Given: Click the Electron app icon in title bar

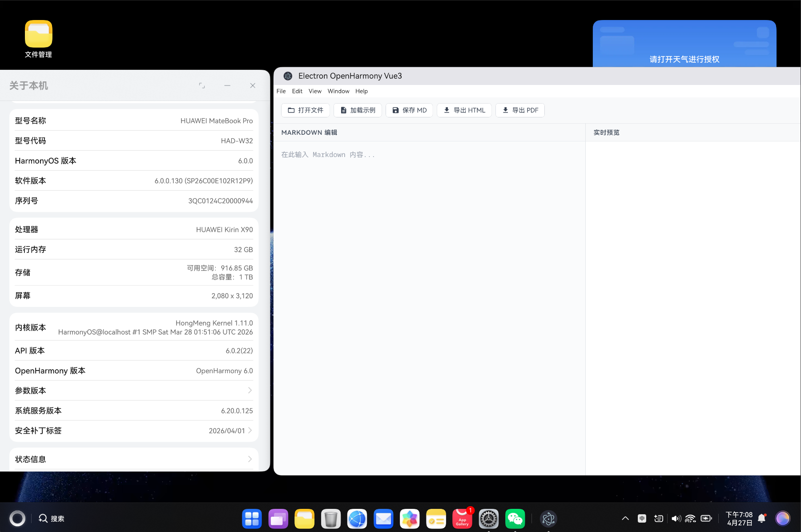Looking at the screenshot, I should tap(288, 76).
